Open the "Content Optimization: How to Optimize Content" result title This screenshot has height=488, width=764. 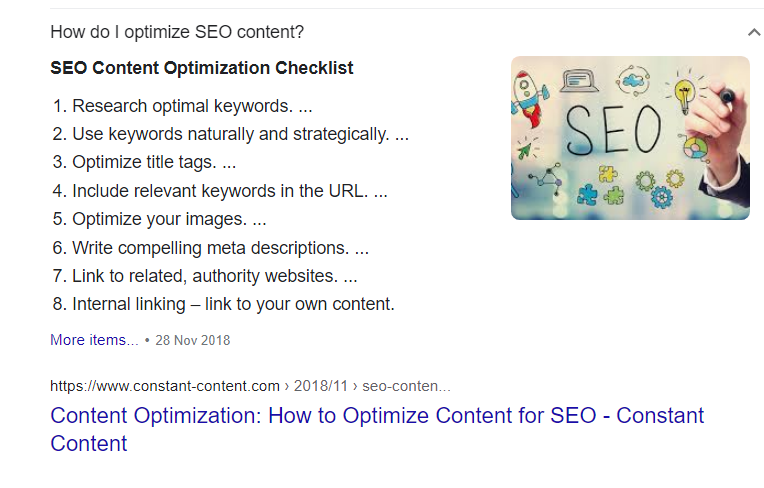377,429
